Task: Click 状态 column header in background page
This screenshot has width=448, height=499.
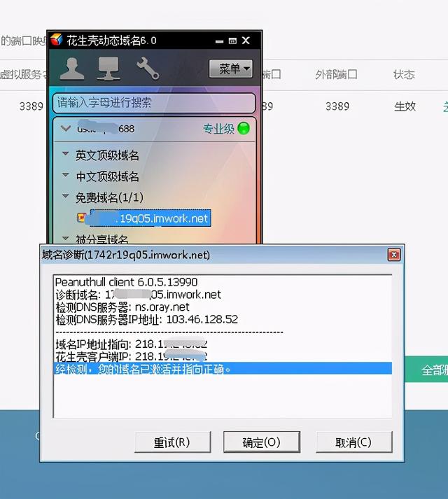Action: 405,75
